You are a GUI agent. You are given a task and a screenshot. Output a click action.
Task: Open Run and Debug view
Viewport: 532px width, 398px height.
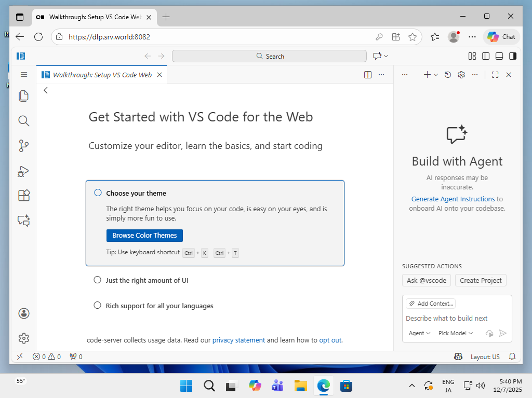(x=23, y=171)
